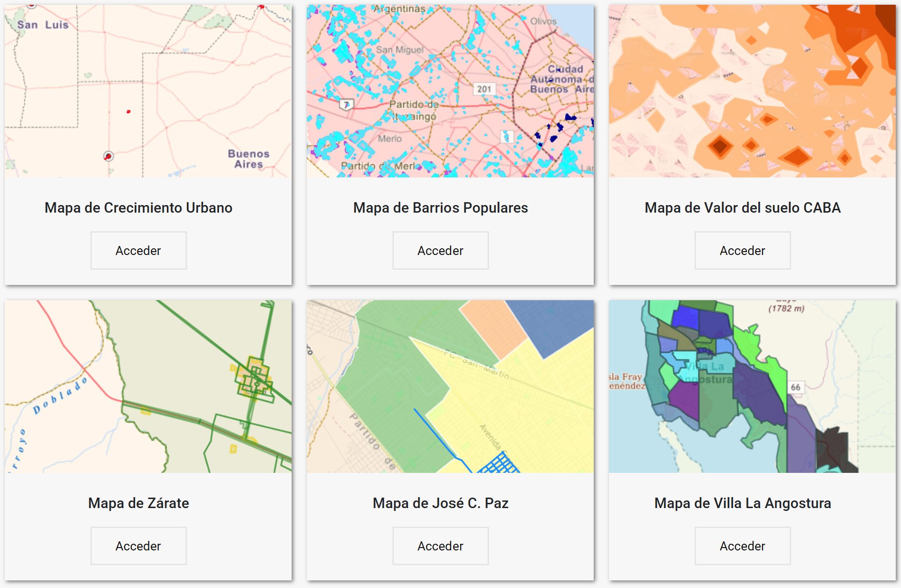Open the José C. Paz map thumbnail

tap(450, 386)
